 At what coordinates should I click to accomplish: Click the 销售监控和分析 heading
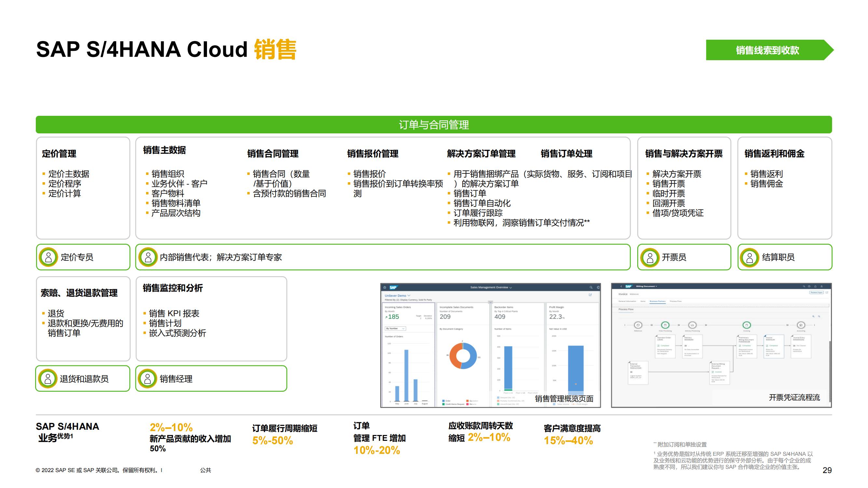point(172,288)
